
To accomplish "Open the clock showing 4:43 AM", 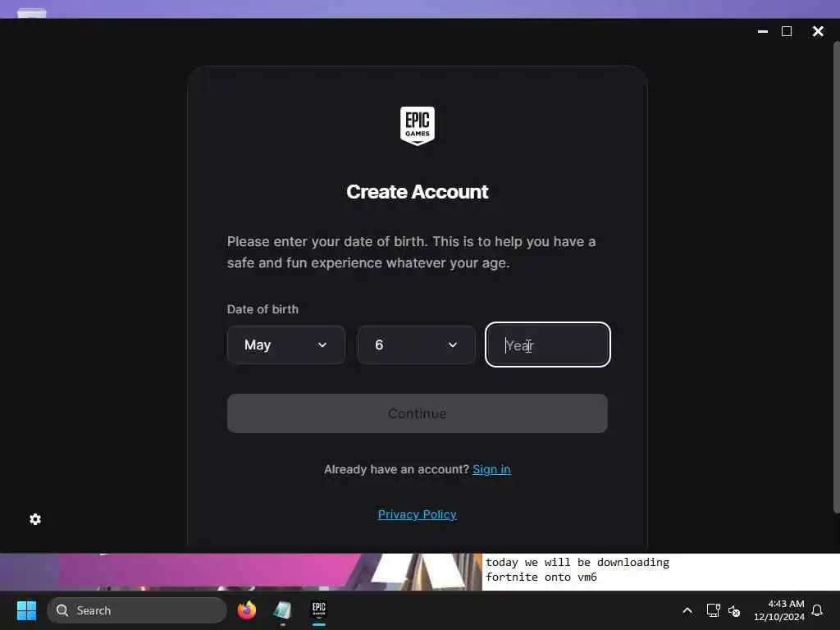I will pyautogui.click(x=779, y=610).
